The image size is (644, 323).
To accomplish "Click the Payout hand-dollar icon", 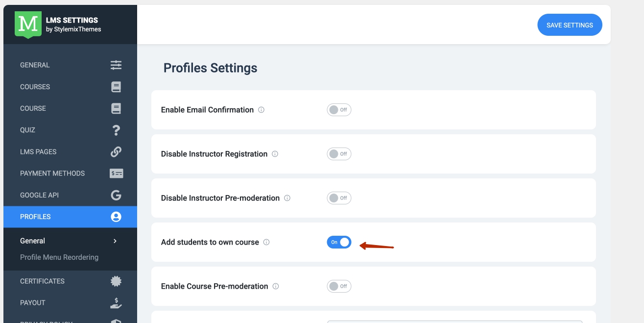I will coord(116,302).
